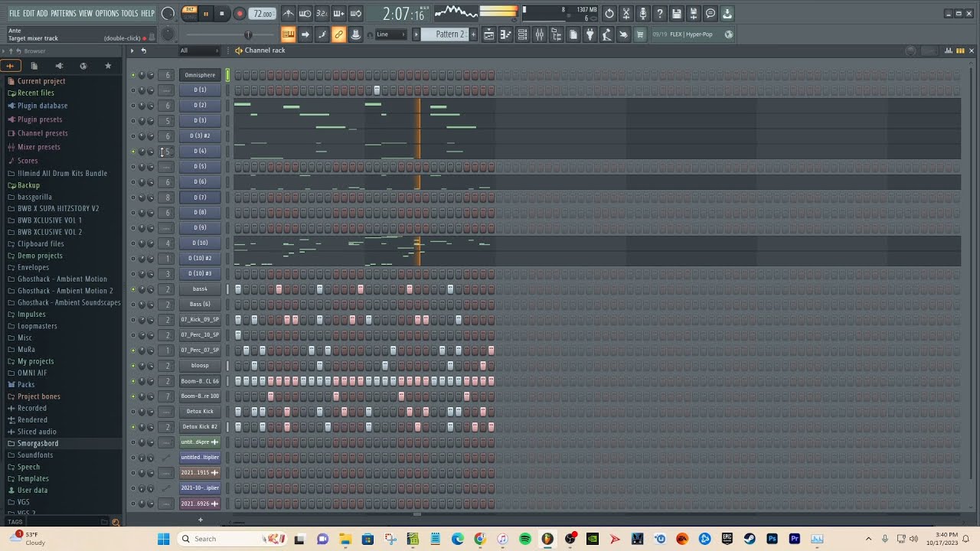The width and height of the screenshot is (980, 551).
Task: Toggle first step button of Detox Kick
Action: tap(238, 412)
